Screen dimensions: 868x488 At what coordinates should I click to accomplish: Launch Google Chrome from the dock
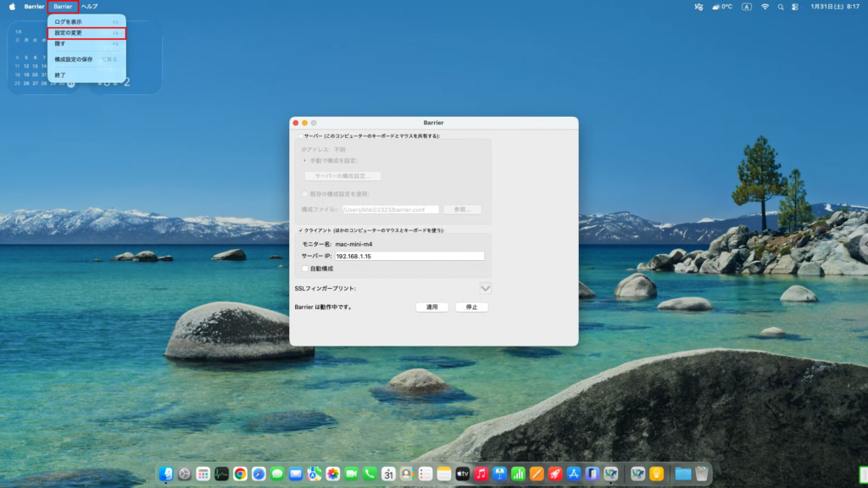point(240,474)
